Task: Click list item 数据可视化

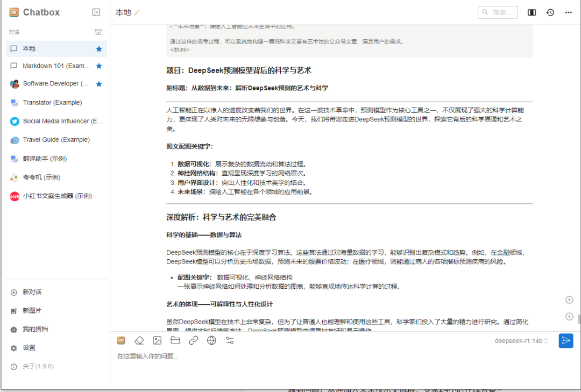Action: pos(243,164)
